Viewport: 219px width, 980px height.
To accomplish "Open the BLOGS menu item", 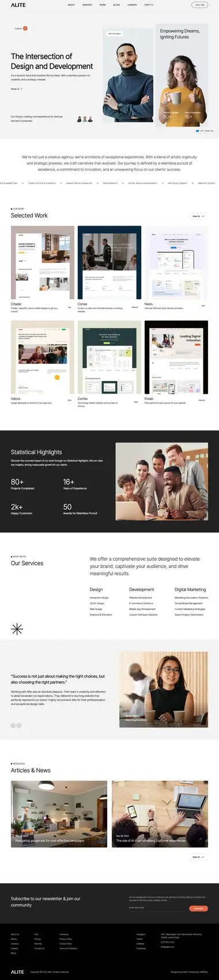I will [116, 5].
